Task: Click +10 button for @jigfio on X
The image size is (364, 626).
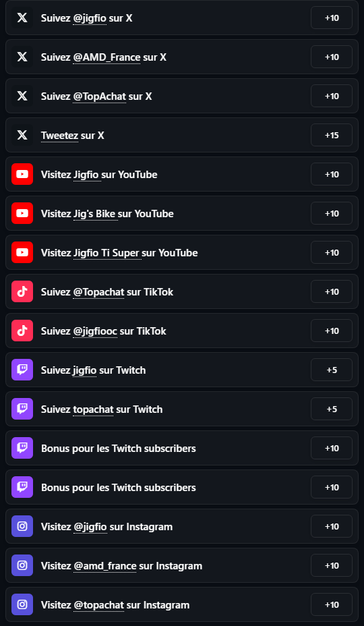Action: pos(332,18)
